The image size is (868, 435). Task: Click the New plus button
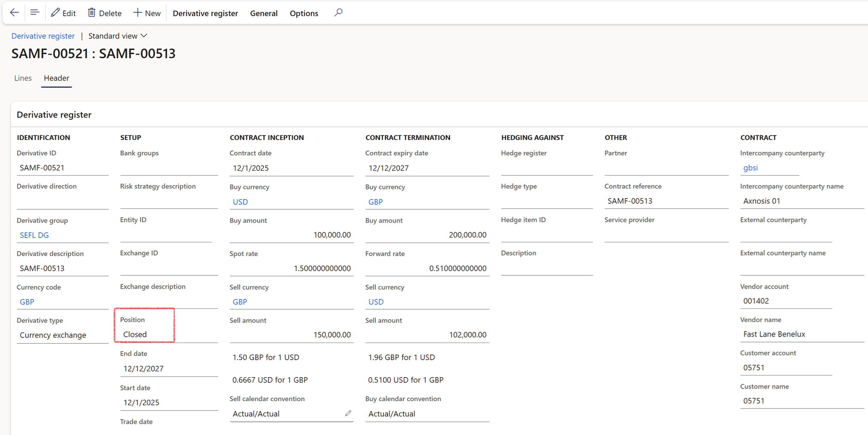coord(147,13)
